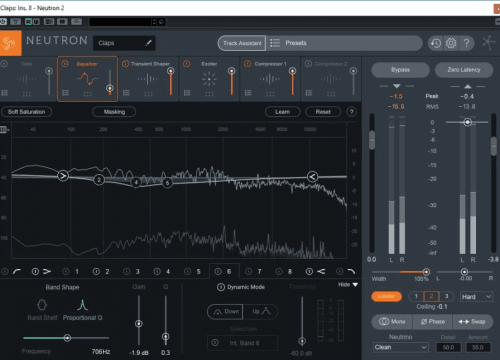Click the Soft Saturation button
The image size is (500, 360).
[x=26, y=112]
